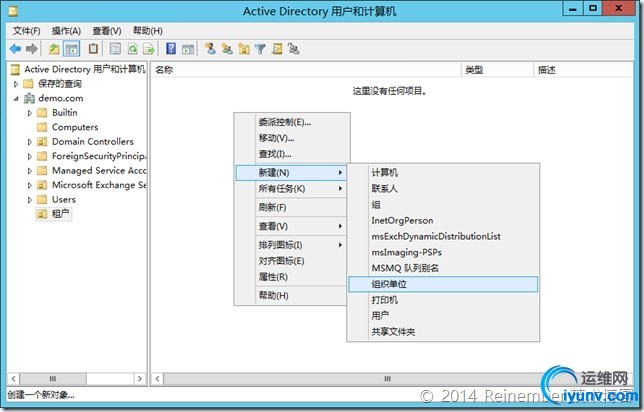The height and width of the screenshot is (412, 644).
Task: Go up one level using folder-arrow icon
Action: (x=54, y=49)
